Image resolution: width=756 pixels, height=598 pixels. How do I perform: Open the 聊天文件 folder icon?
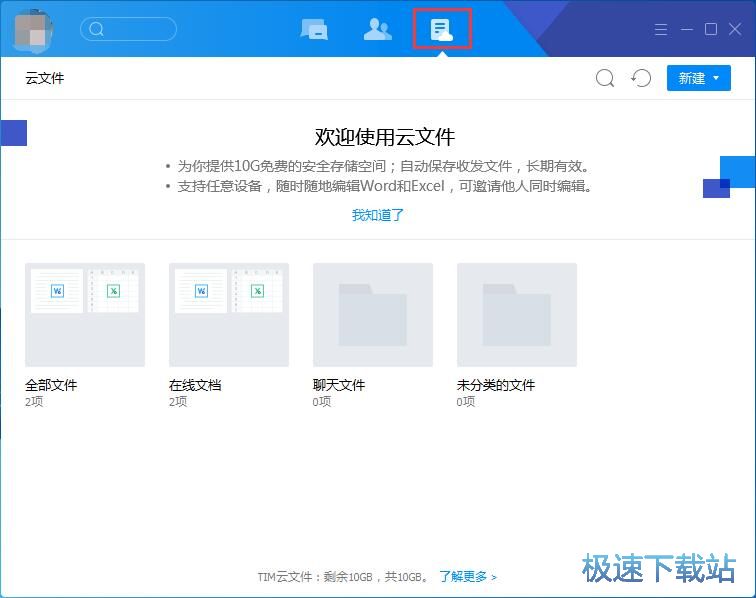(x=373, y=314)
